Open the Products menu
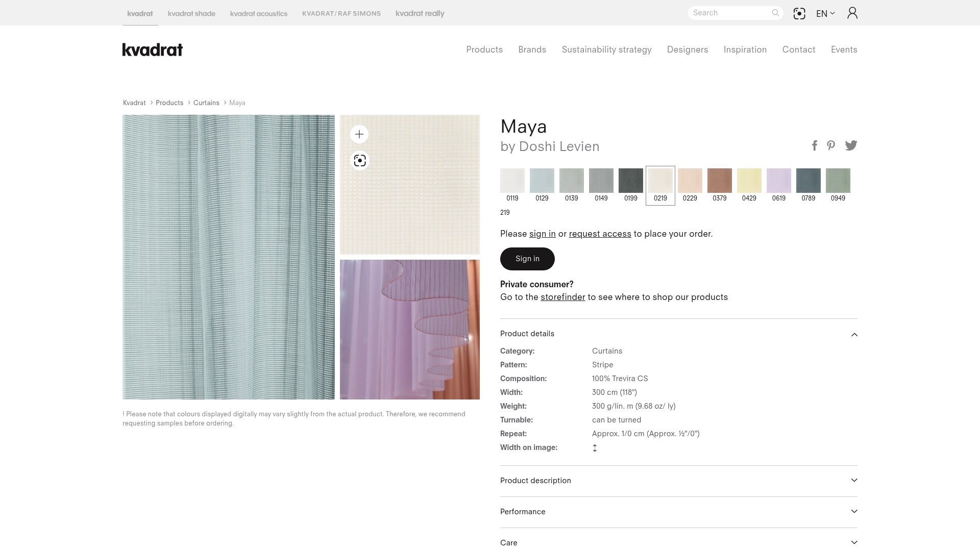 484,49
